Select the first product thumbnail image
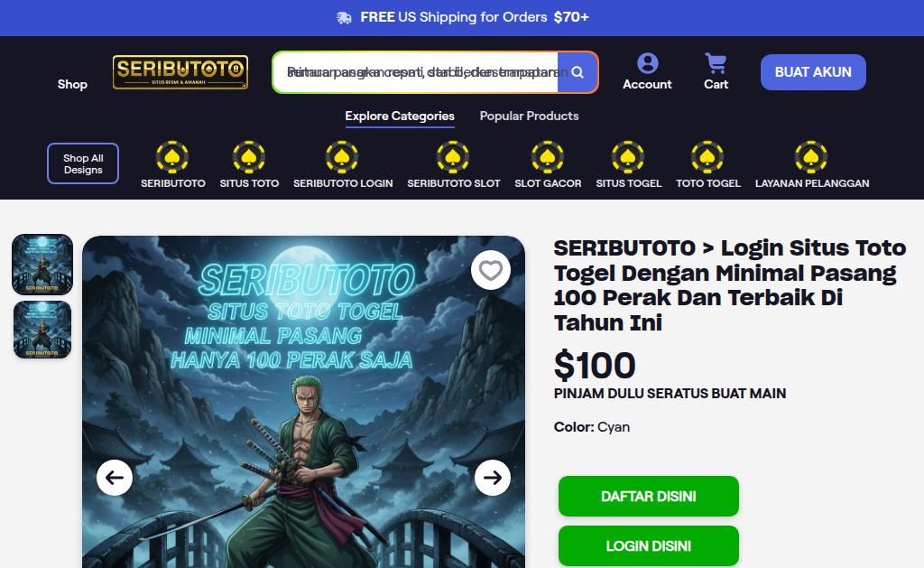 42,265
